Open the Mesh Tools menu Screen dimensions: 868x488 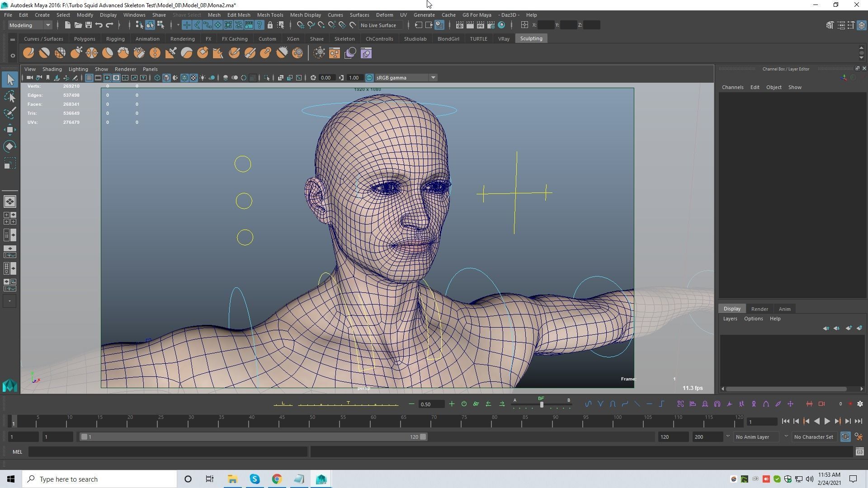(x=270, y=14)
